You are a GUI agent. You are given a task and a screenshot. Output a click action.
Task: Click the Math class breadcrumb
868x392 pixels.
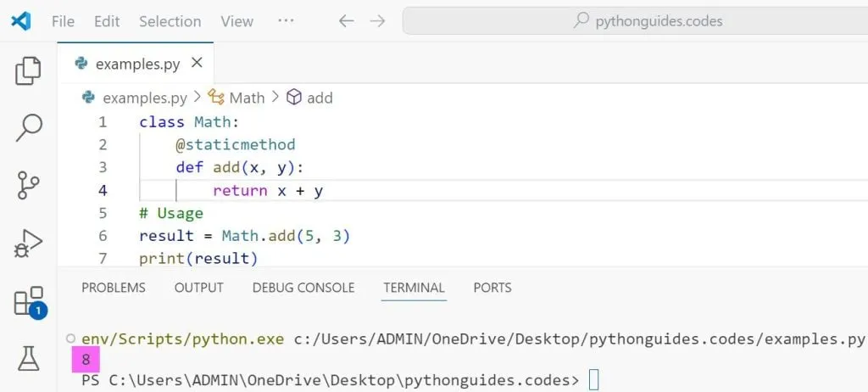tap(247, 98)
